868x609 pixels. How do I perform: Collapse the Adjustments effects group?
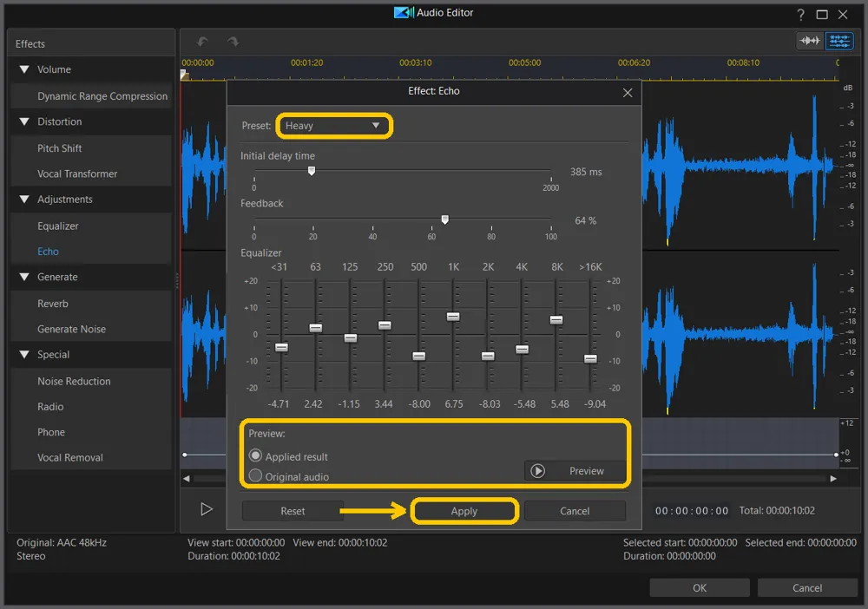(24, 200)
